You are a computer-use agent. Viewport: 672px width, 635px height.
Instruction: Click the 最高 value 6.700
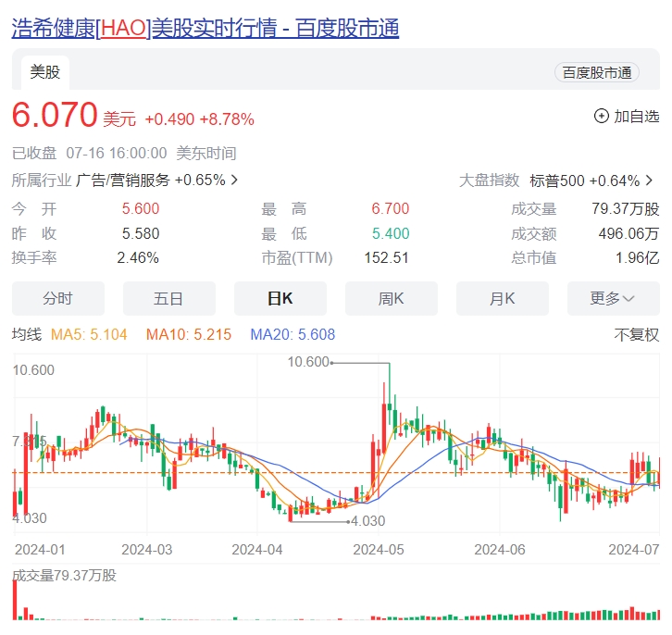pos(391,208)
